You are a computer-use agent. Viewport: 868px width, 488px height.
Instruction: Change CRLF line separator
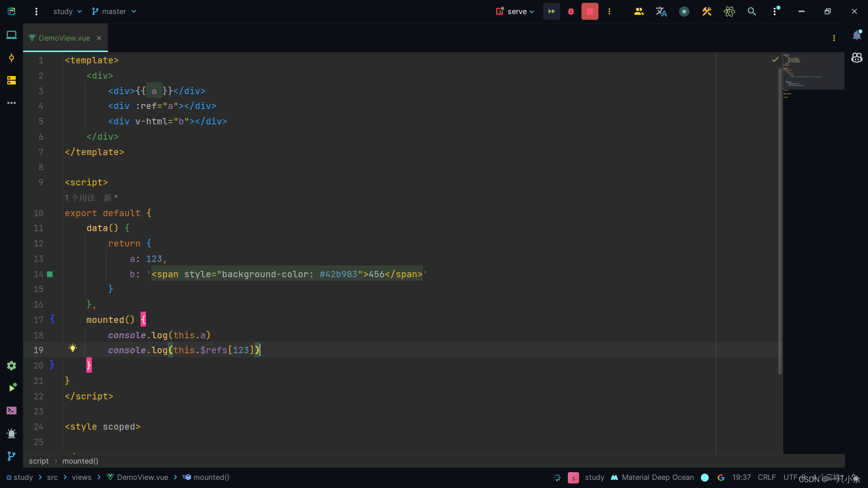(767, 477)
